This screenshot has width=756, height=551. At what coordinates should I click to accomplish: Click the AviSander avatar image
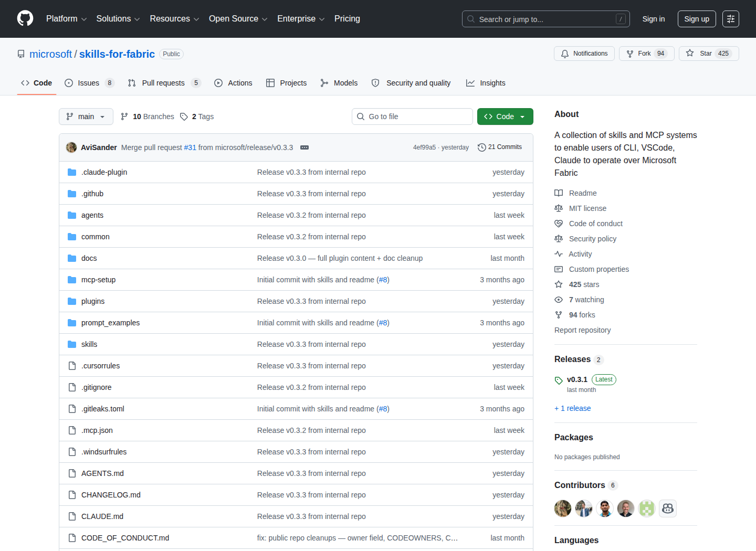coord(71,147)
